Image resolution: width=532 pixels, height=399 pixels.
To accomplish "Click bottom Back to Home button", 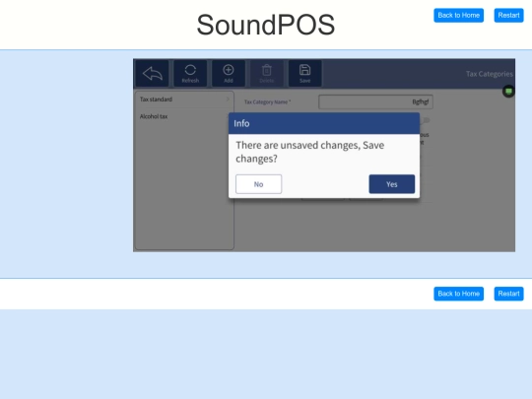I will [x=458, y=294].
